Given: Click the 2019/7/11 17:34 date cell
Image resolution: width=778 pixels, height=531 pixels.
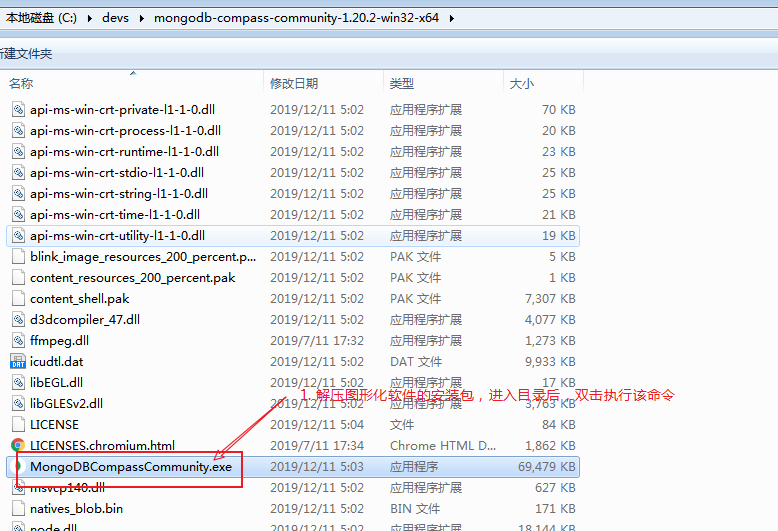Looking at the screenshot, I should tap(317, 446).
